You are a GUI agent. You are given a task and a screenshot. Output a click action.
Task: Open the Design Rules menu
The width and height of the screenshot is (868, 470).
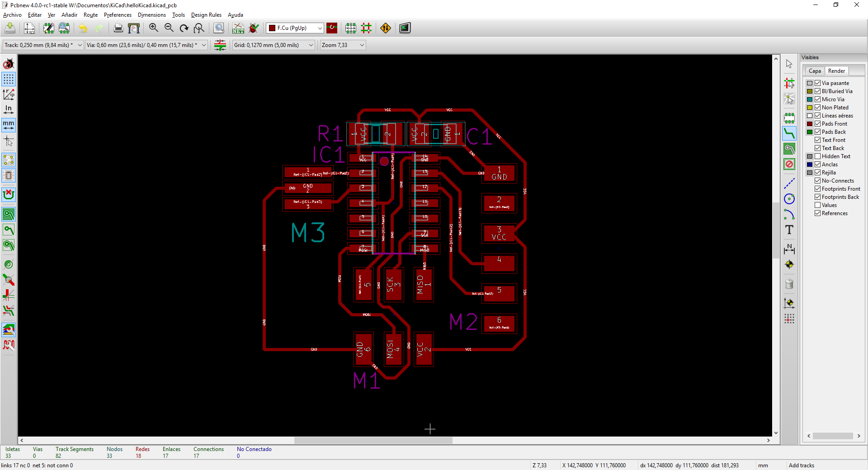206,15
